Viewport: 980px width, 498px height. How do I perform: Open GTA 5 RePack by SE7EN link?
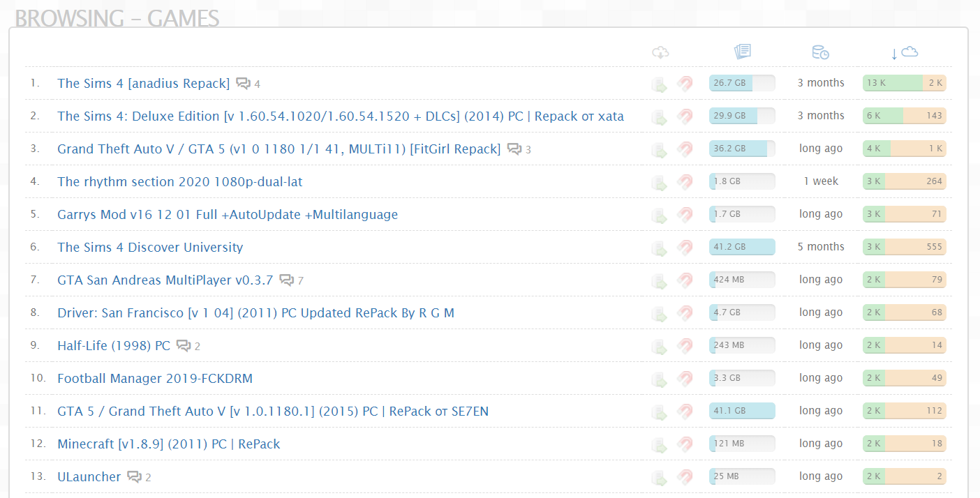(x=273, y=412)
